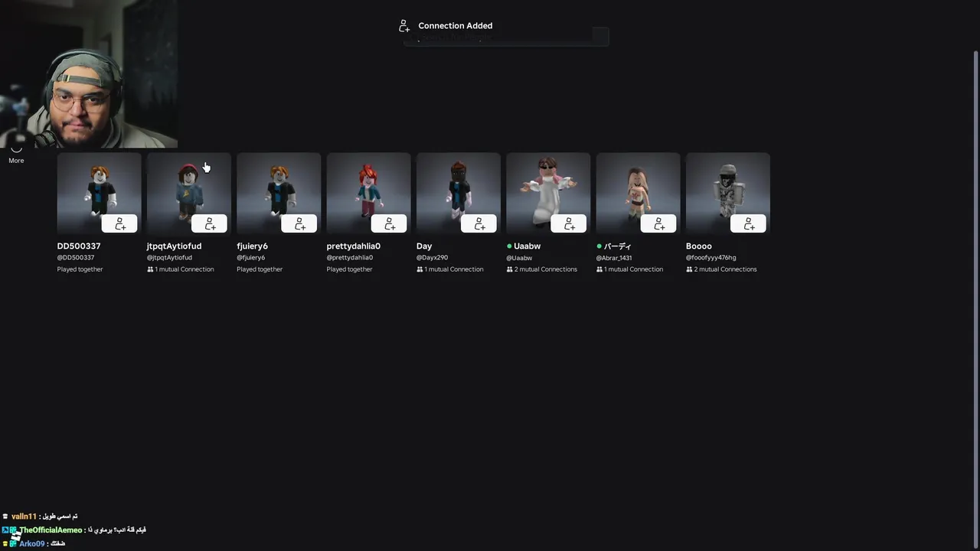
Task: Add connection for jtpqtAytiofud
Action: pyautogui.click(x=210, y=223)
